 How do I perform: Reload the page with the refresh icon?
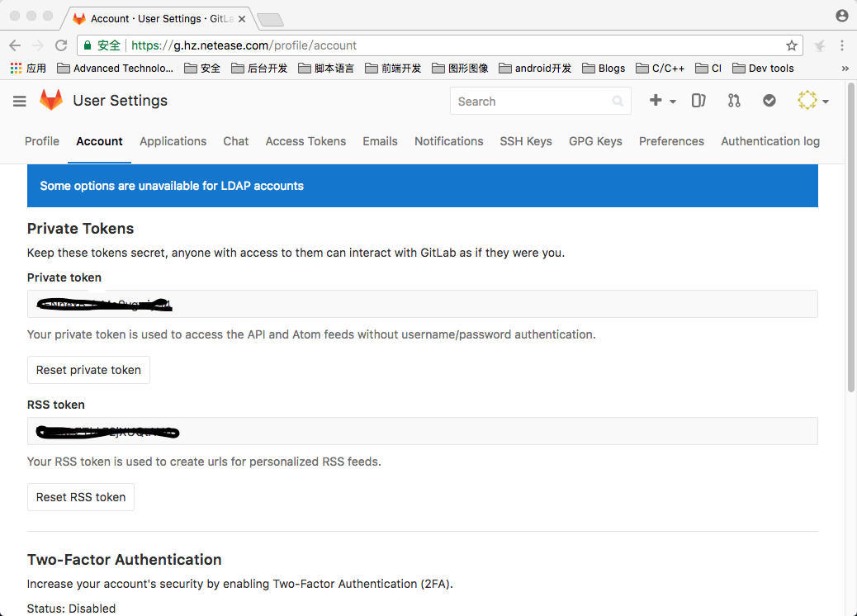click(61, 45)
